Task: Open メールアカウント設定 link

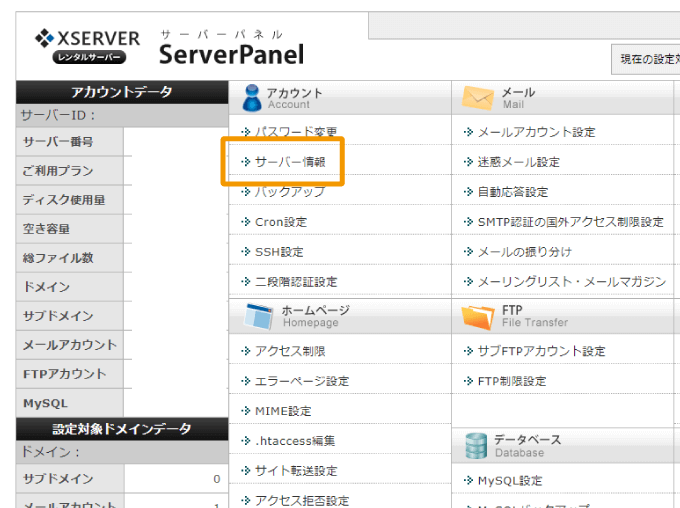Action: pyautogui.click(x=536, y=132)
